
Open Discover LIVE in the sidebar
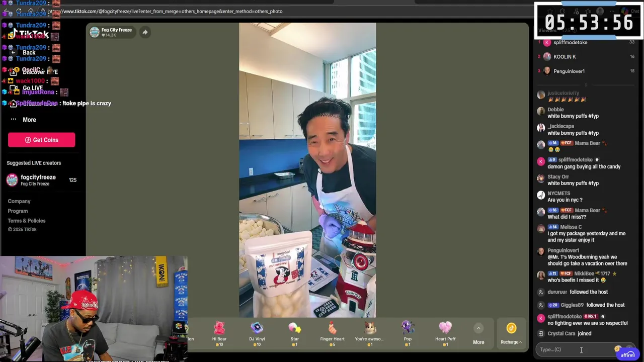34,72
